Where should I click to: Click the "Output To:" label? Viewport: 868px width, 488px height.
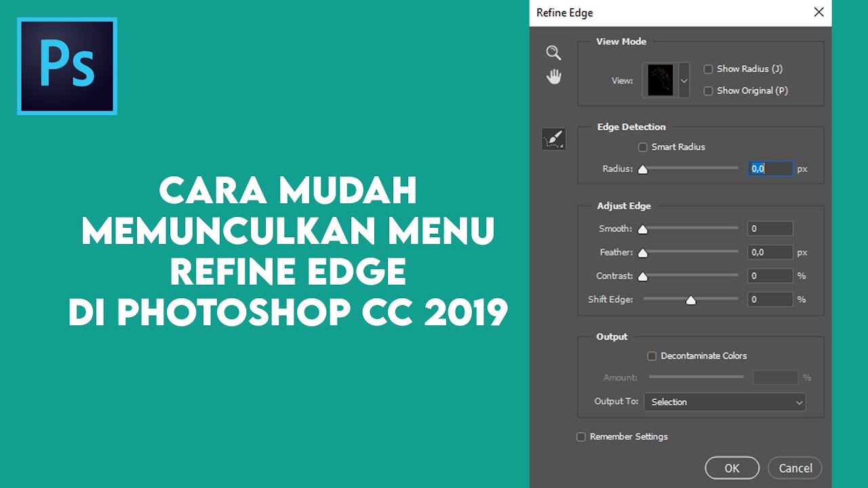coord(616,401)
